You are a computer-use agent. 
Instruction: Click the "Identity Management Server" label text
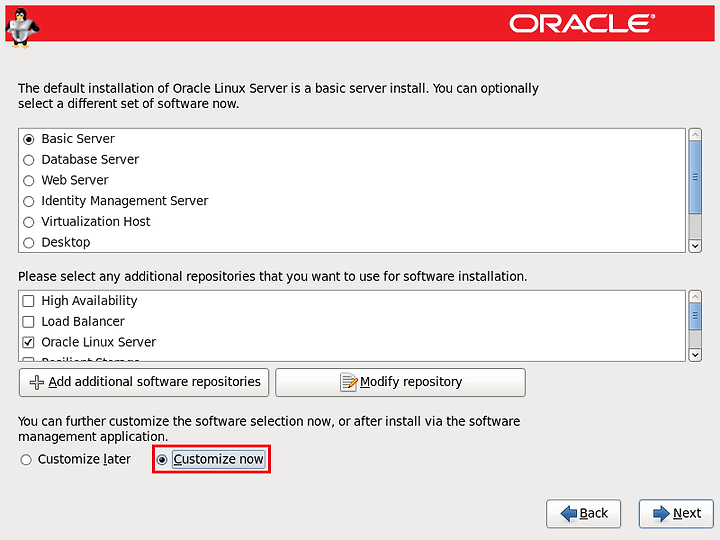(124, 201)
